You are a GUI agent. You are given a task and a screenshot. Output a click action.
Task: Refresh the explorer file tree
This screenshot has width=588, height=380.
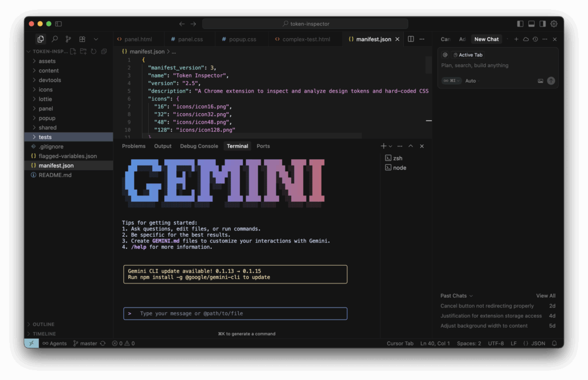(x=94, y=51)
